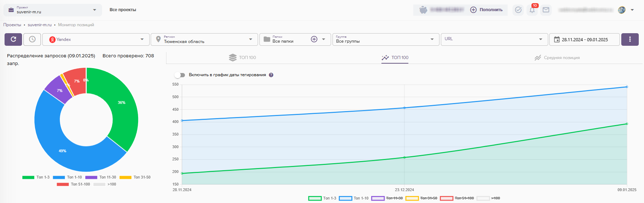This screenshot has height=203, width=644.
Task: Click the refresh positions button
Action: point(13,39)
